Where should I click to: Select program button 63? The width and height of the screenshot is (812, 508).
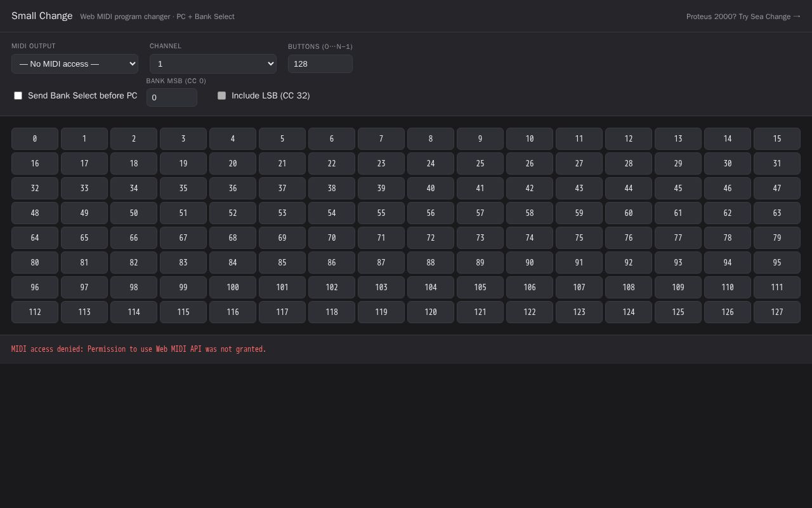pos(777,213)
